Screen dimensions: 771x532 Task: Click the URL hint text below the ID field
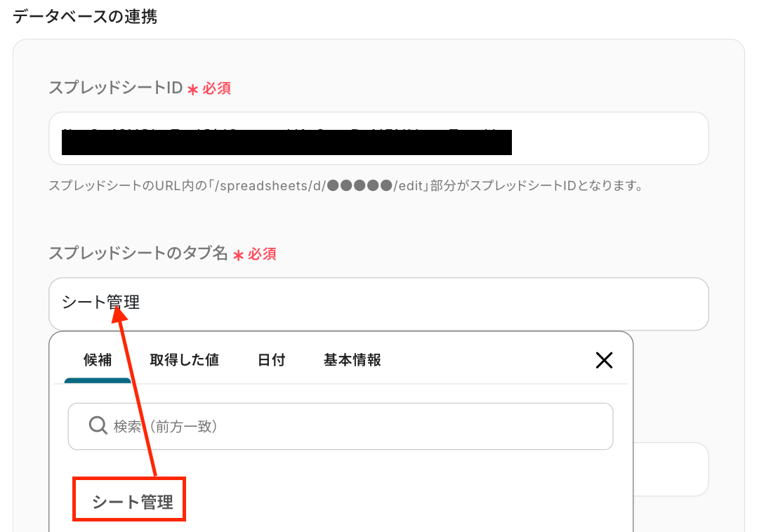click(346, 186)
